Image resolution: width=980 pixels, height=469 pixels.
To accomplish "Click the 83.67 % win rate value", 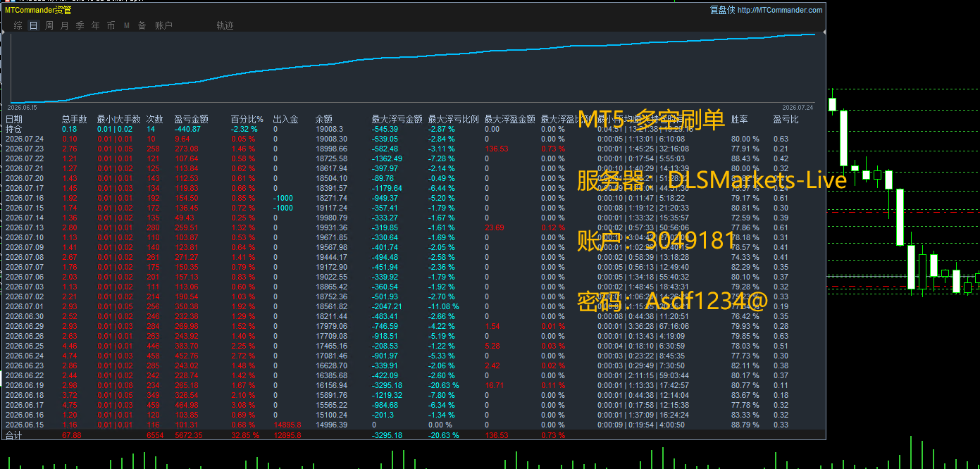I will click(x=745, y=395).
